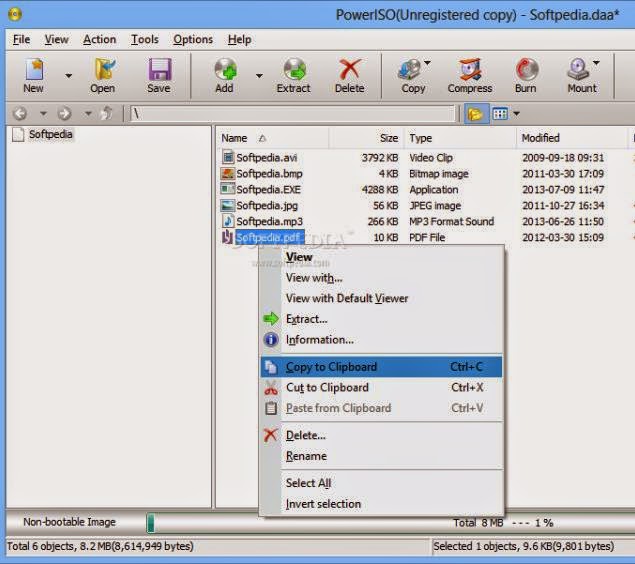Choose View in the context menu
Image resolution: width=635 pixels, height=564 pixels.
[x=381, y=257]
